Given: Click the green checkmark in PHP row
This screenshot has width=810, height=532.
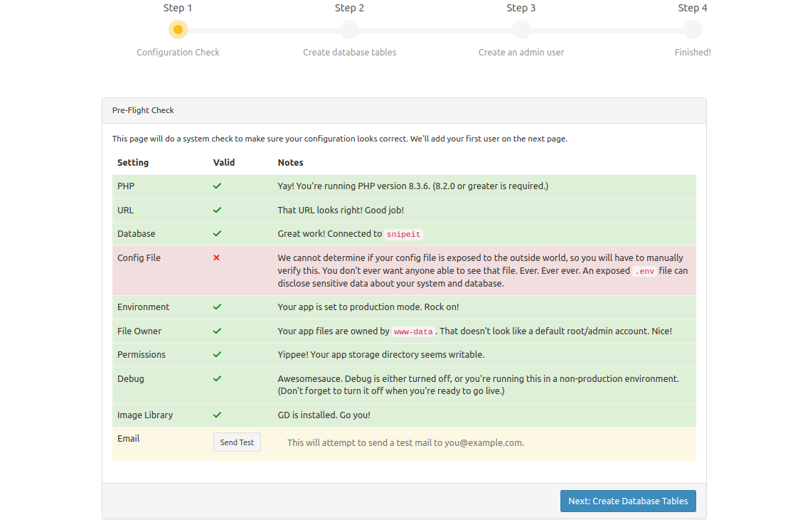Looking at the screenshot, I should pyautogui.click(x=217, y=186).
